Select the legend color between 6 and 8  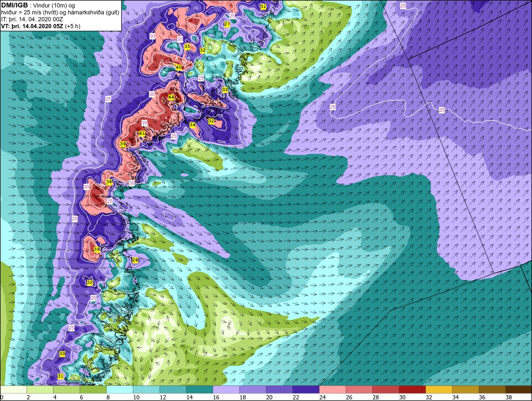click(x=93, y=390)
